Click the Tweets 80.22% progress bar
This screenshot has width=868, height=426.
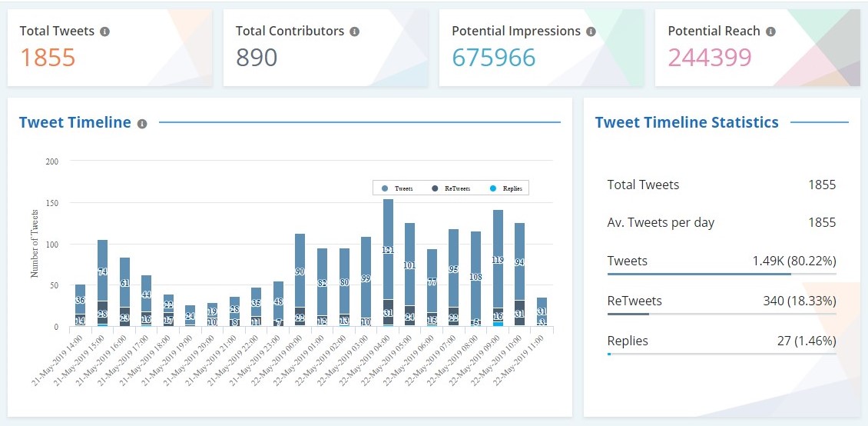coord(721,274)
